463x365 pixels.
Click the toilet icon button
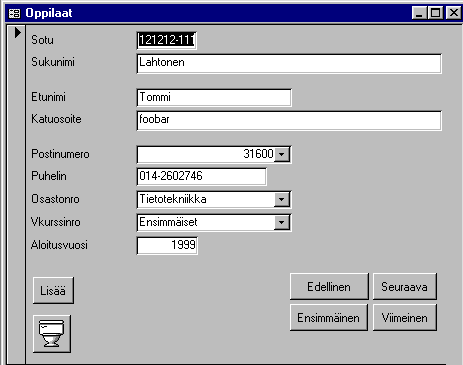click(52, 334)
